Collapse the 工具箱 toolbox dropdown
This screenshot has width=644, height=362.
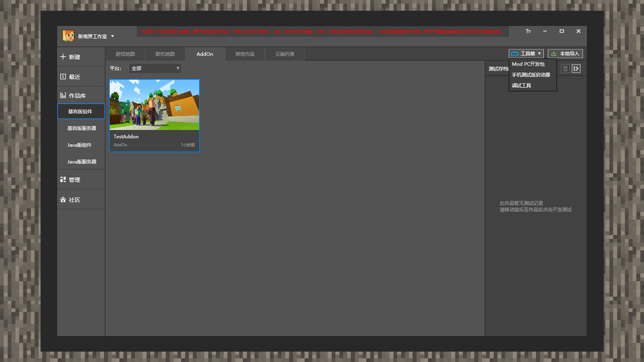click(526, 54)
